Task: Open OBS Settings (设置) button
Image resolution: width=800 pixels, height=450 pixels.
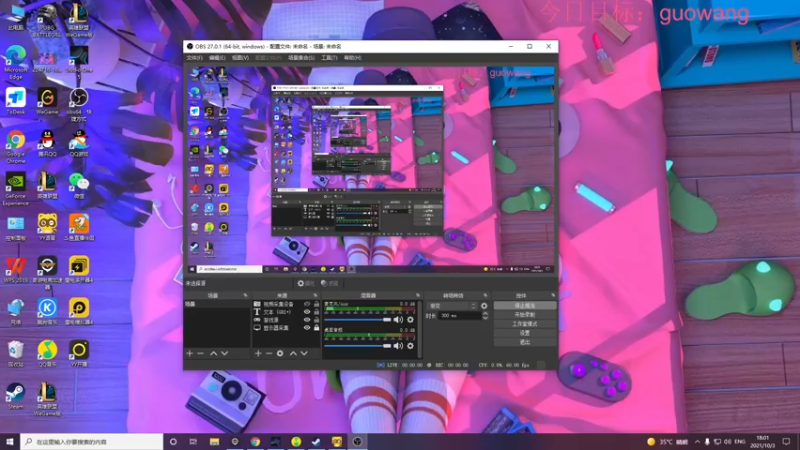Action: click(524, 333)
